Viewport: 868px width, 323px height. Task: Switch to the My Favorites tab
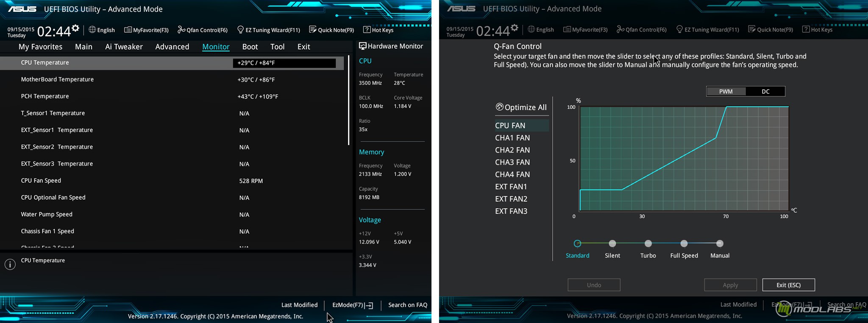pos(40,47)
